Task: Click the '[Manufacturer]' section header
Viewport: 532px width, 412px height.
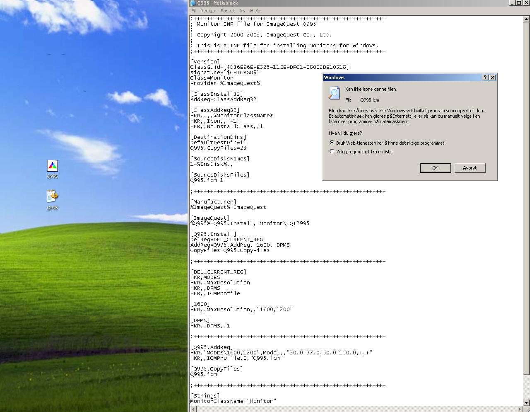Action: point(214,202)
